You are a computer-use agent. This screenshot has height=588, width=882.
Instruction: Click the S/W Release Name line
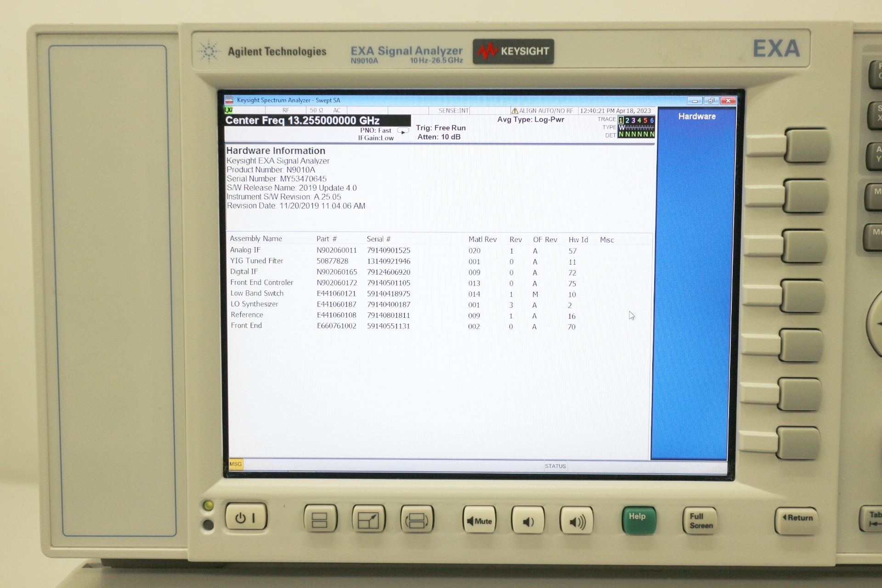point(292,188)
